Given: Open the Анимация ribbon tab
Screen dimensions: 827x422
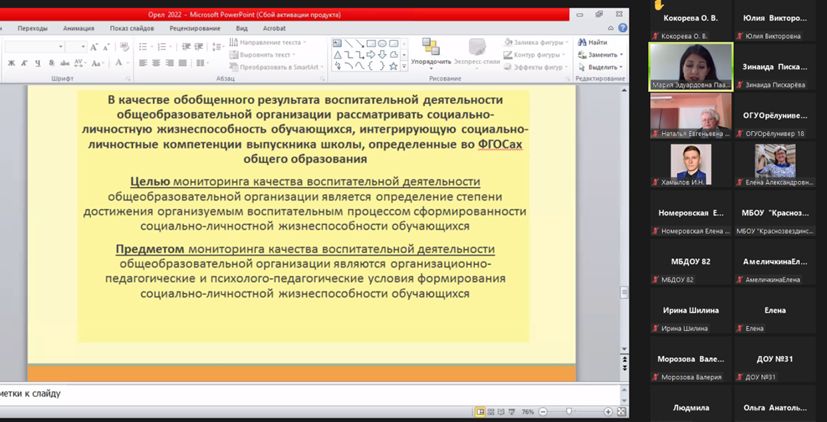Looking at the screenshot, I should (x=78, y=28).
